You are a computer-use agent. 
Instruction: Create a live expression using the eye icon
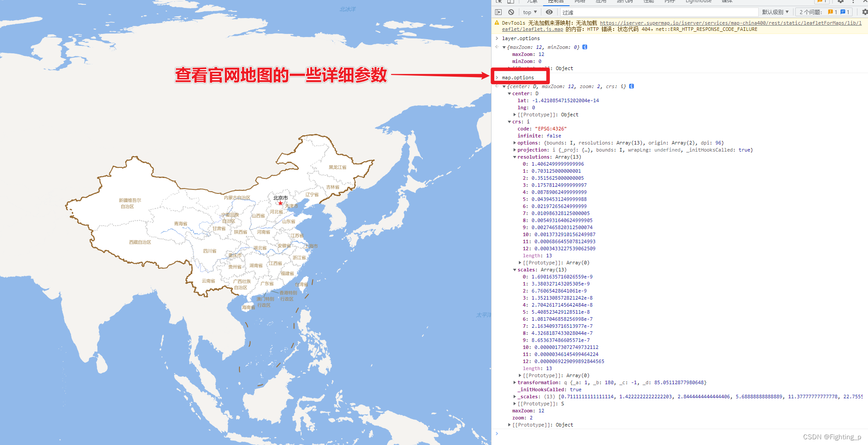(549, 12)
